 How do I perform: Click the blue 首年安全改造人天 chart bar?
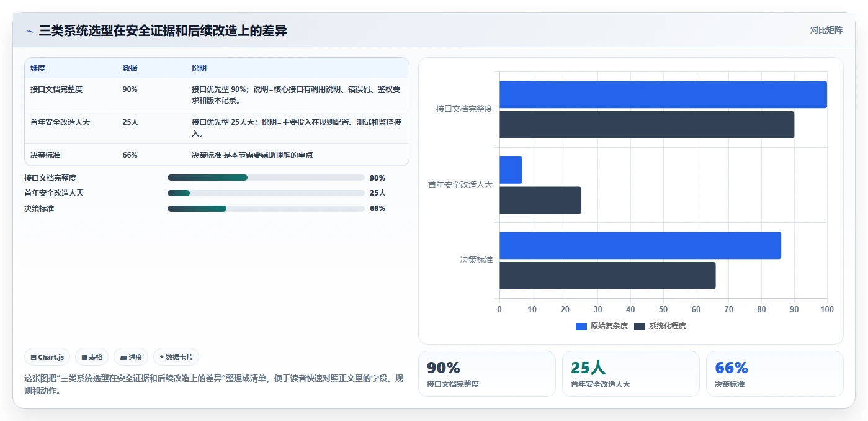coord(511,170)
